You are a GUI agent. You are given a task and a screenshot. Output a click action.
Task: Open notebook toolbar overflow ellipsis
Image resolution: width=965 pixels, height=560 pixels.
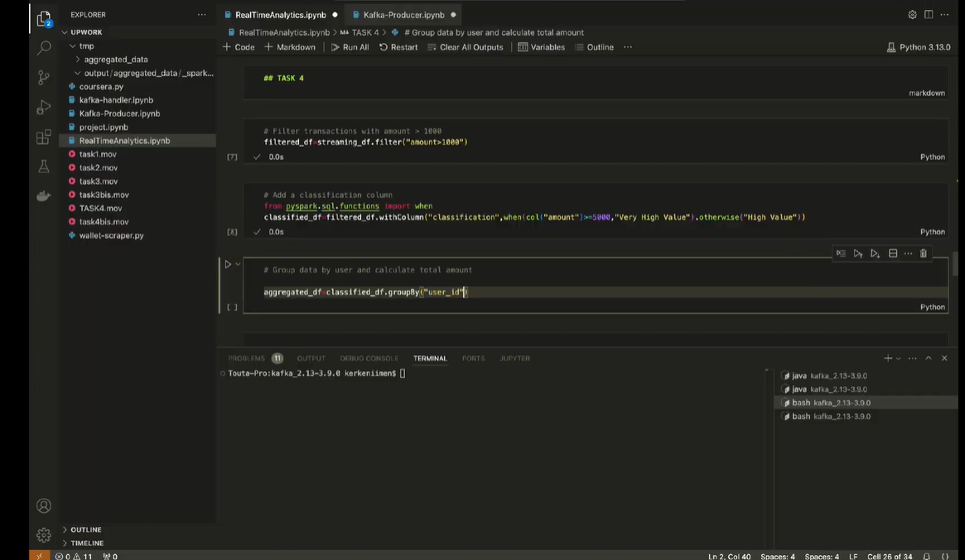628,47
